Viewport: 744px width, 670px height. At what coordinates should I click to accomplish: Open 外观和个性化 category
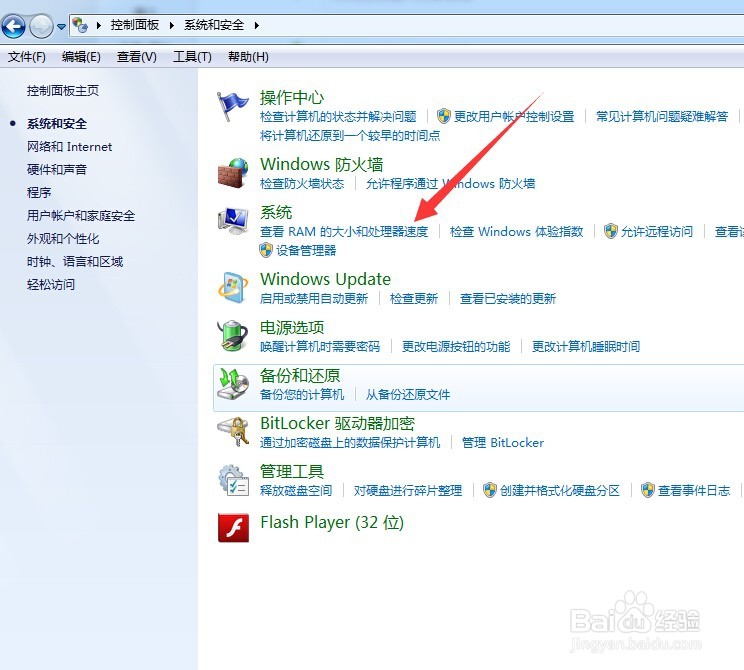point(63,238)
